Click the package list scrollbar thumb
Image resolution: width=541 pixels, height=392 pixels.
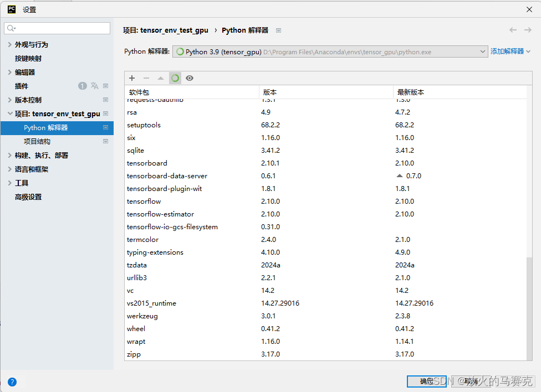point(529,308)
